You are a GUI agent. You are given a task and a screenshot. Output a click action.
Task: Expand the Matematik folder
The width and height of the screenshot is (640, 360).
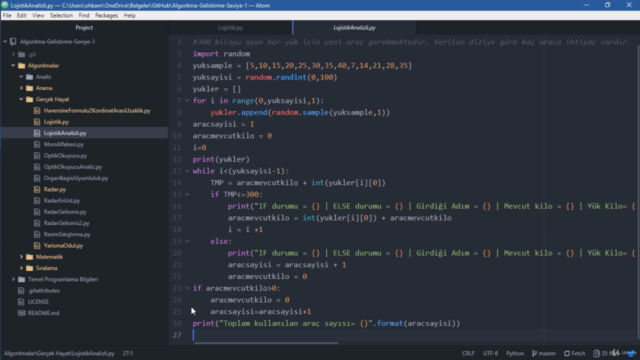[21, 257]
